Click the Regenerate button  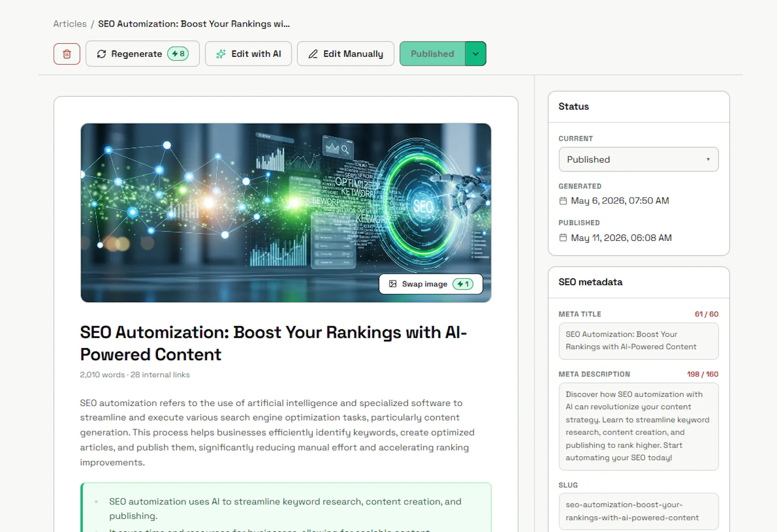tap(142, 54)
